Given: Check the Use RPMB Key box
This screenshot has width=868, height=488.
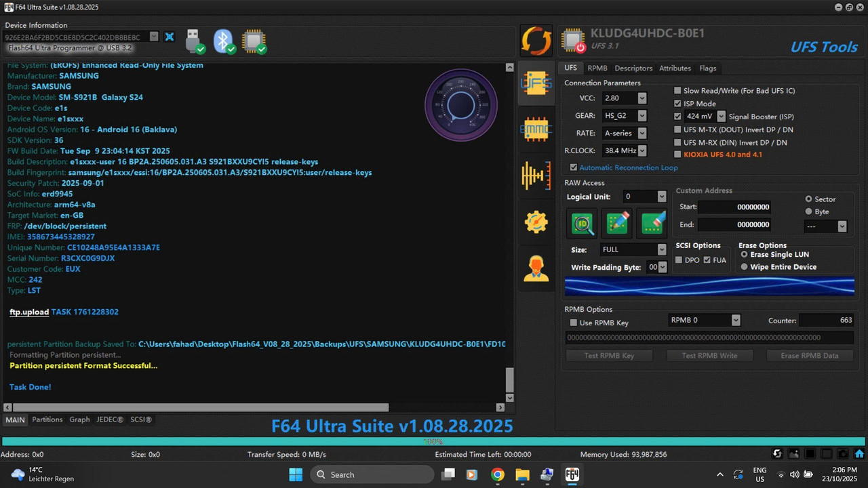Looking at the screenshot, I should 574,323.
